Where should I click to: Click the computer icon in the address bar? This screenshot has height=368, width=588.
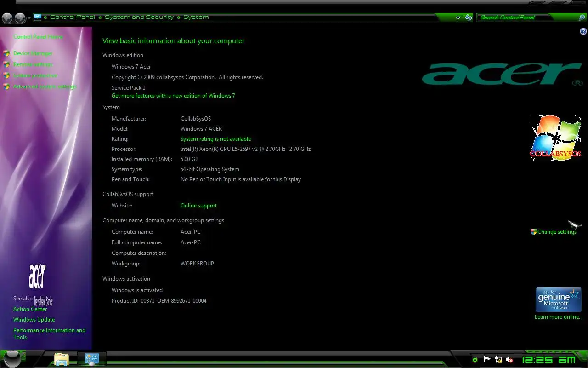38,17
